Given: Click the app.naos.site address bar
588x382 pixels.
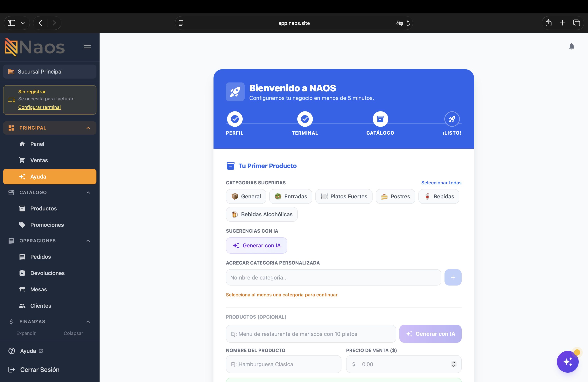Looking at the screenshot, I should tap(294, 23).
